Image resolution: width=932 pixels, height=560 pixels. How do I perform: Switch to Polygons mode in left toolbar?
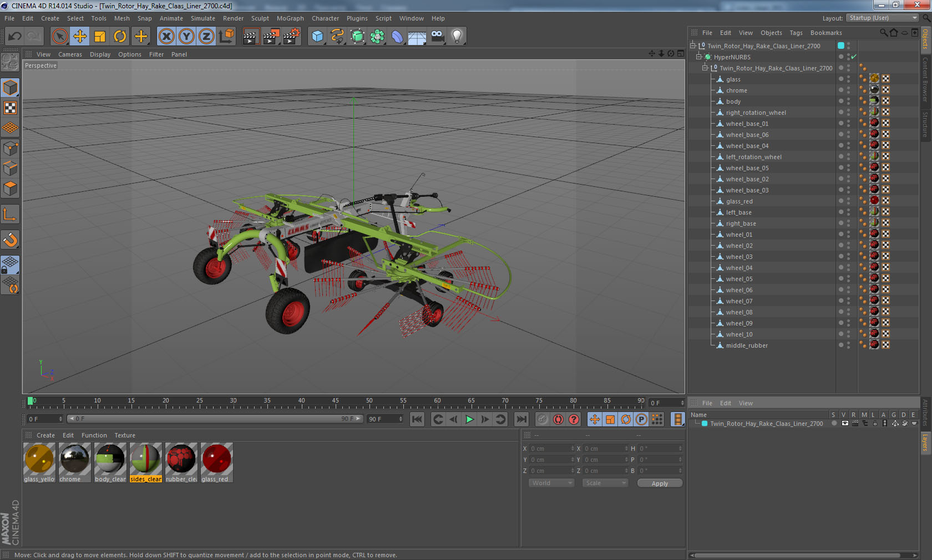coord(11,189)
